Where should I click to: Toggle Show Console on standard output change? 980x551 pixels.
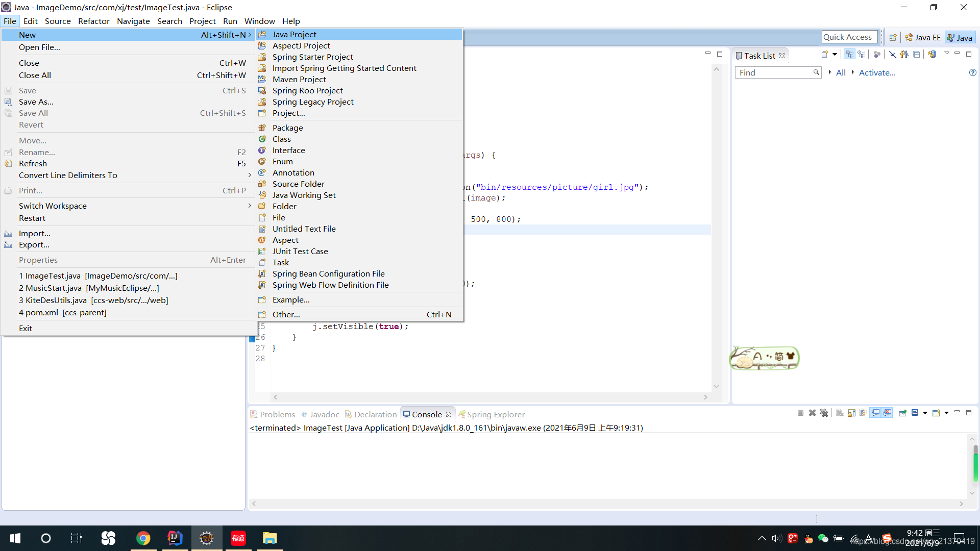[876, 413]
